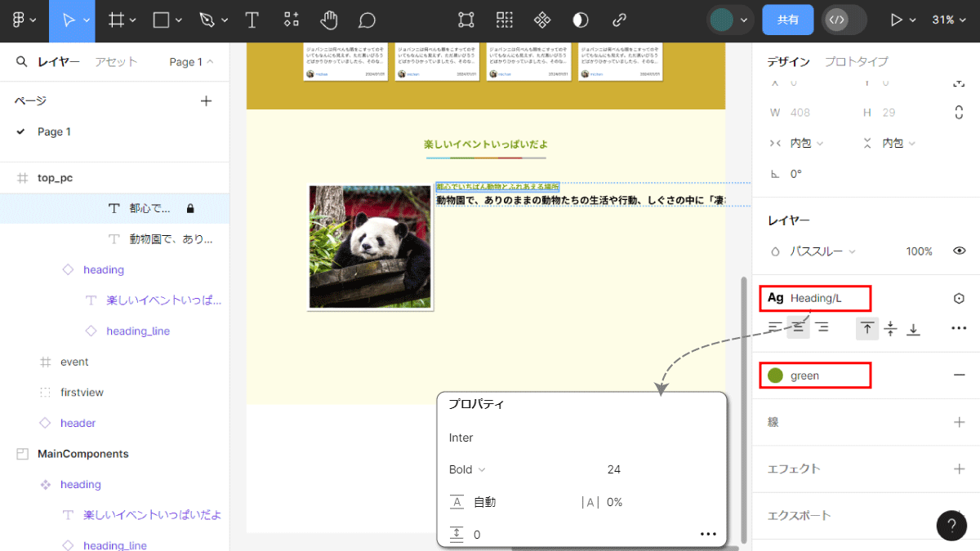Switch to プロトタイプ tab
The height and width of the screenshot is (551, 980).
856,62
